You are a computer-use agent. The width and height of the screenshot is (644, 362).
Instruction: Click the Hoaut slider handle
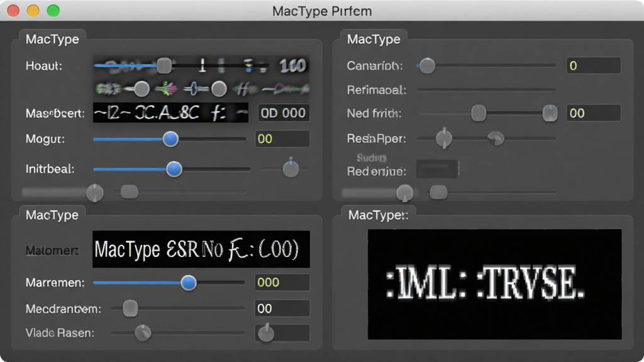point(164,65)
